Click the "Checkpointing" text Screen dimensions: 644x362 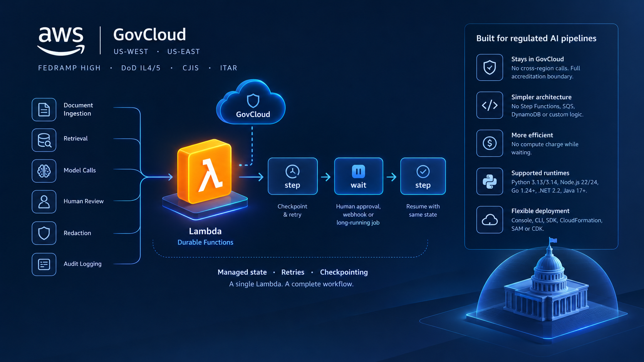tap(344, 272)
